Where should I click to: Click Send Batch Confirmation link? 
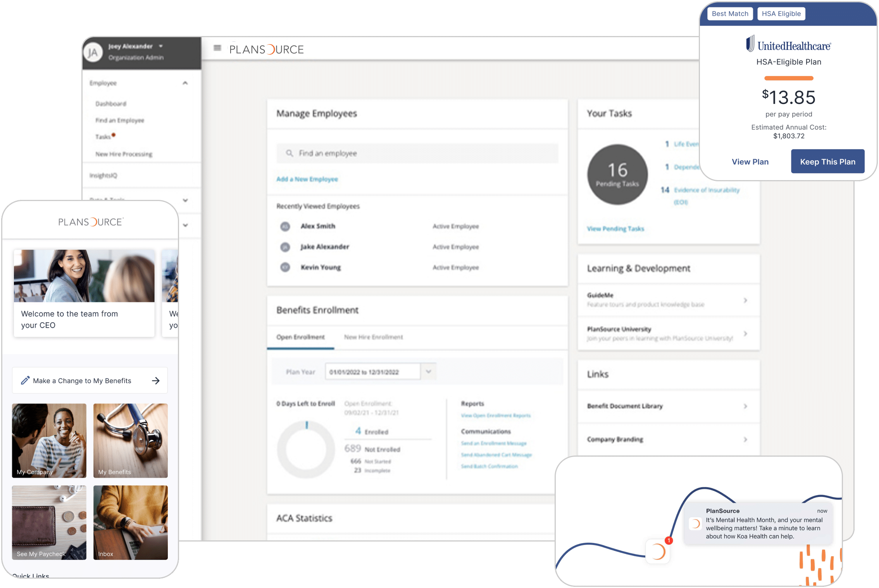click(x=489, y=466)
